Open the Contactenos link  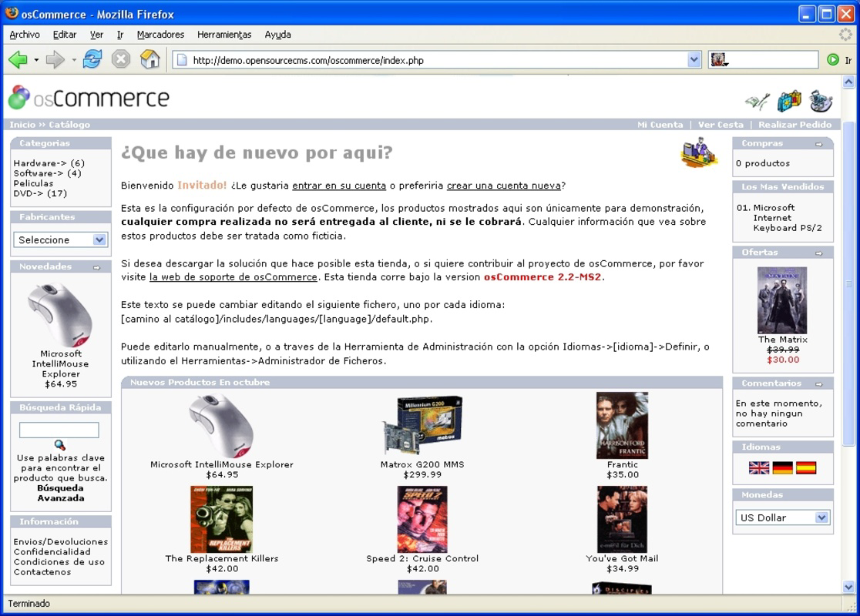42,572
